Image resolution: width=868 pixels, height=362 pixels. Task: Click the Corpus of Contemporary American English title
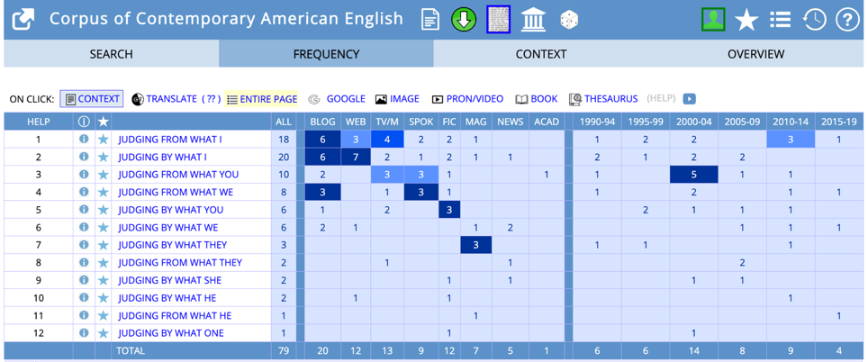point(226,19)
